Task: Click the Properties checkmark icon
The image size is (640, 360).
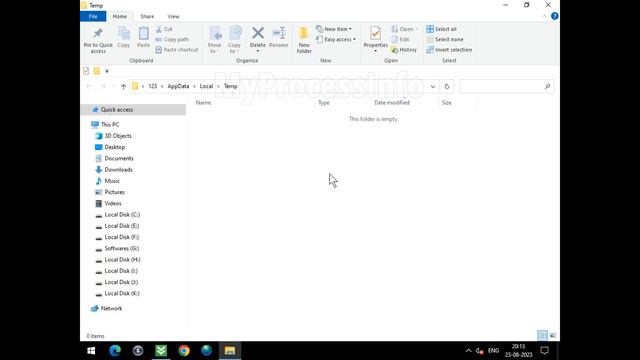Action: [x=376, y=33]
